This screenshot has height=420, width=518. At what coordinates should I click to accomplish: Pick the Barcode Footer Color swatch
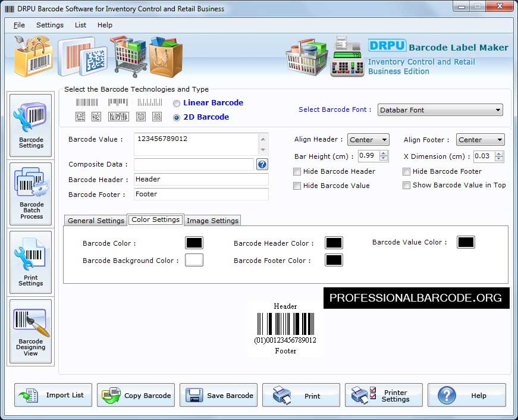click(334, 260)
